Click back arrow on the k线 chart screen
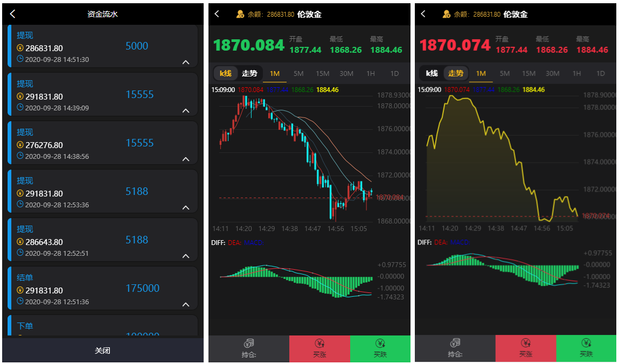Viewport: 619px width, 364px height. click(217, 14)
